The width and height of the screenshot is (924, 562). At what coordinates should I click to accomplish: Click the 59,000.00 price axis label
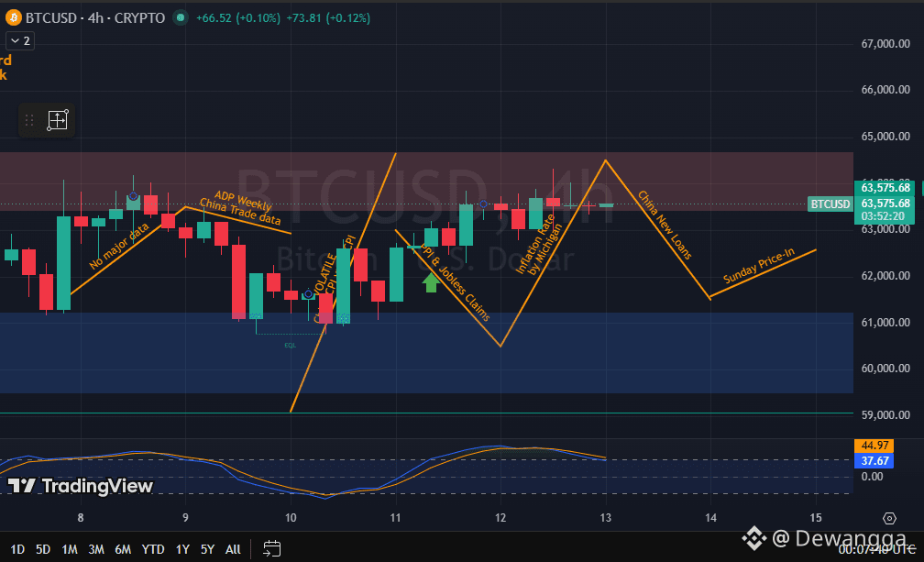[885, 414]
